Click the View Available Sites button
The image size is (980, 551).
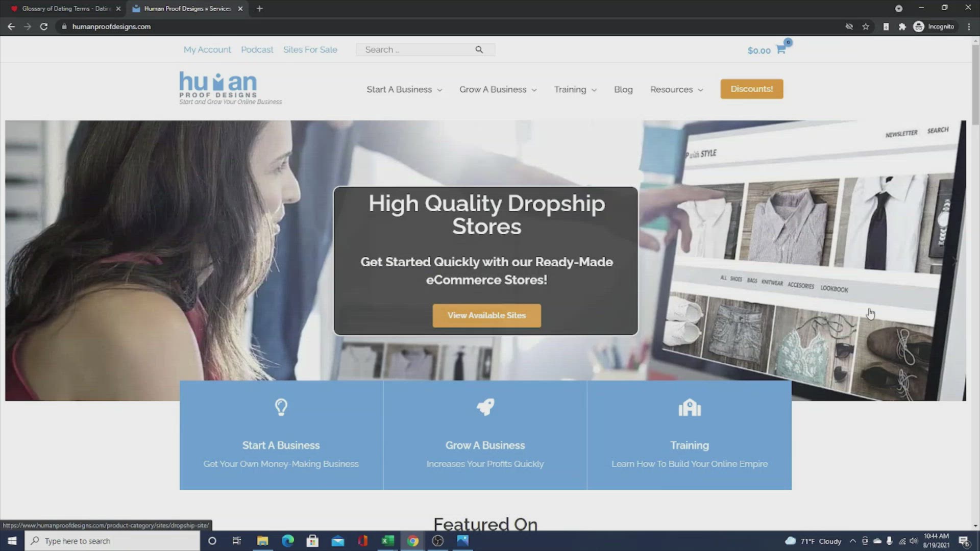pos(486,315)
